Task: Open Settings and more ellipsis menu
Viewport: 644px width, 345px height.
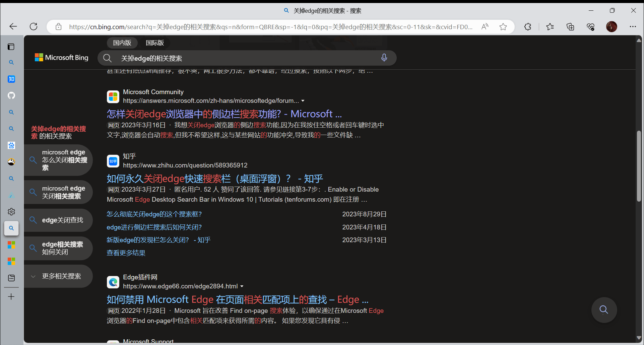Action: coord(633,27)
